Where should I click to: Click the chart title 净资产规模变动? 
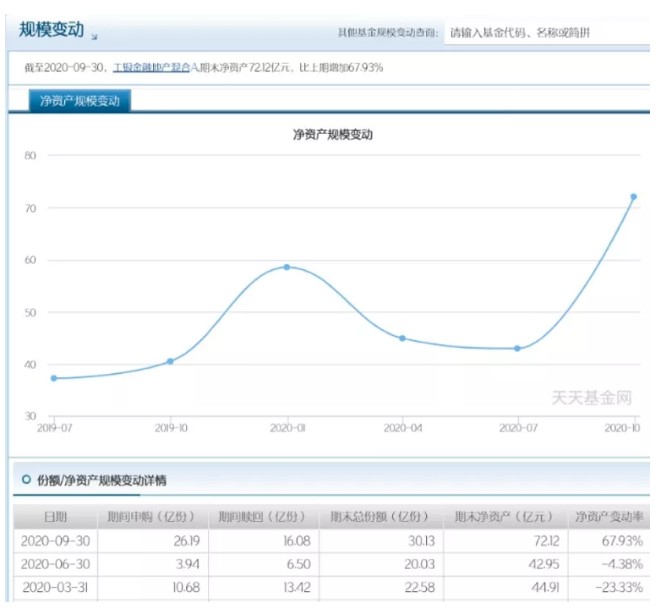pos(333,135)
